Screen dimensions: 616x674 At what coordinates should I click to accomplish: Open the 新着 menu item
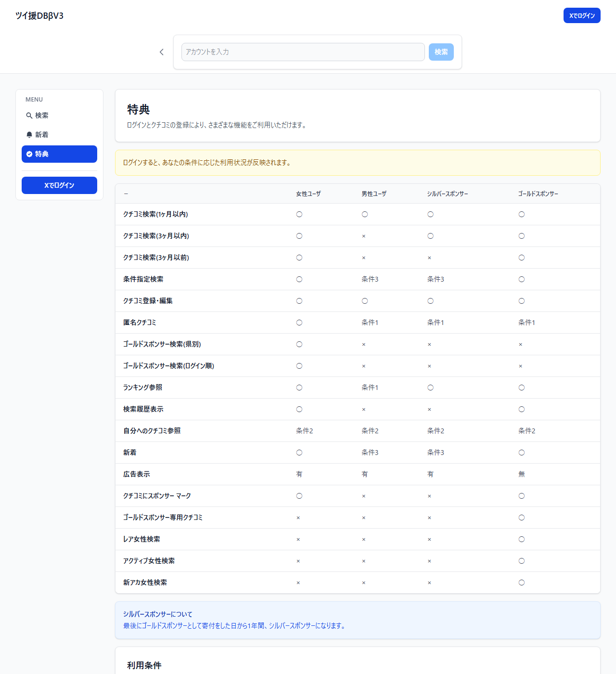59,135
